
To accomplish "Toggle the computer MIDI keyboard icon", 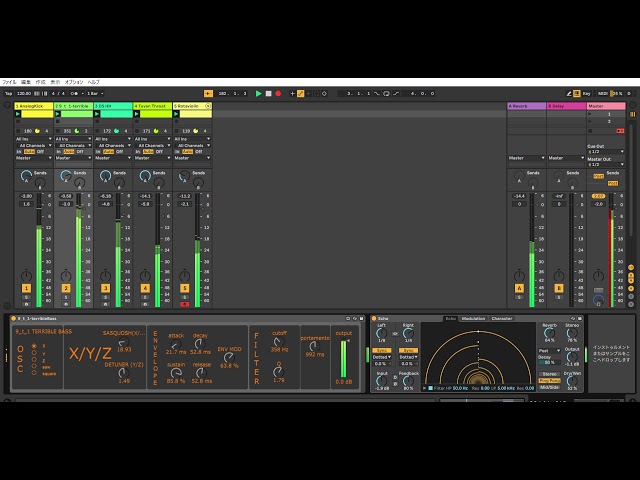I will tap(576, 93).
